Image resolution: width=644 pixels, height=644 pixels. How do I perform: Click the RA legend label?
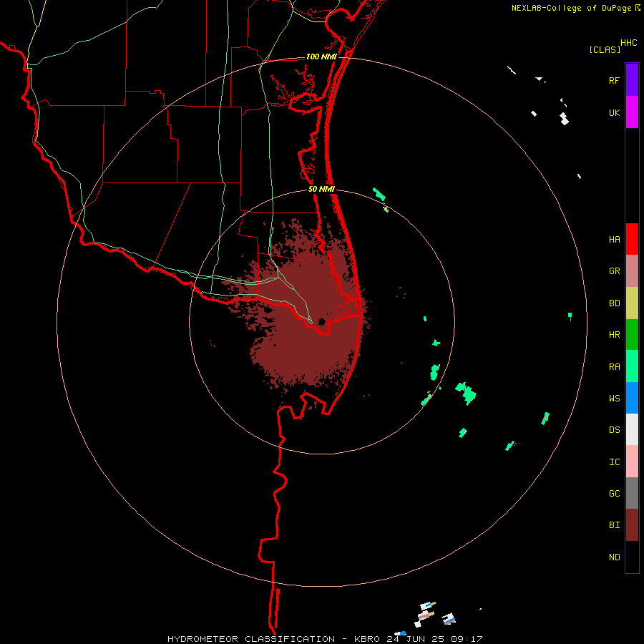[615, 367]
